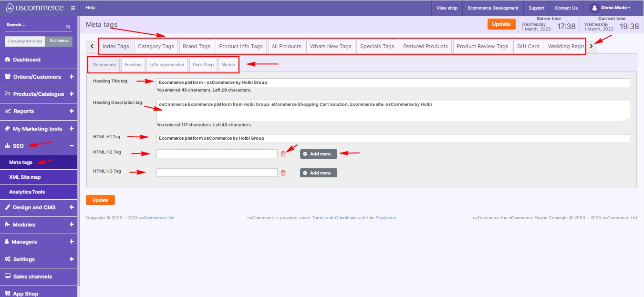
Task: Click the My Marketing tools tag icon
Action: 8,129
